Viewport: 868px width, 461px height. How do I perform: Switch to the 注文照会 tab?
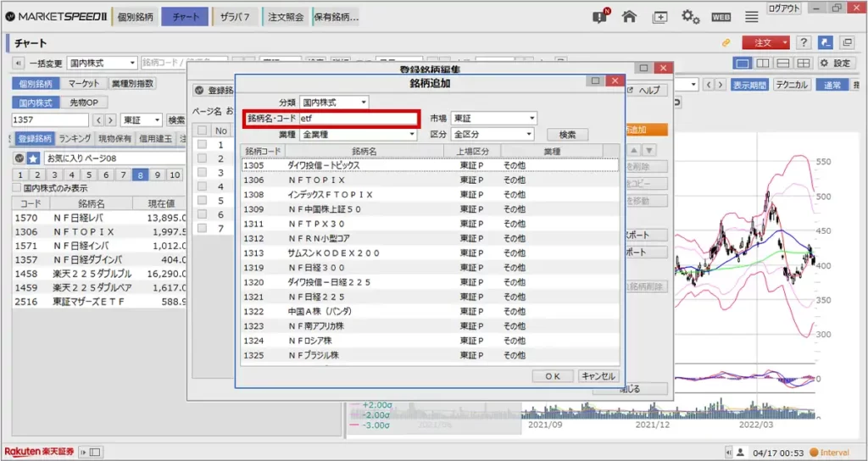point(286,17)
